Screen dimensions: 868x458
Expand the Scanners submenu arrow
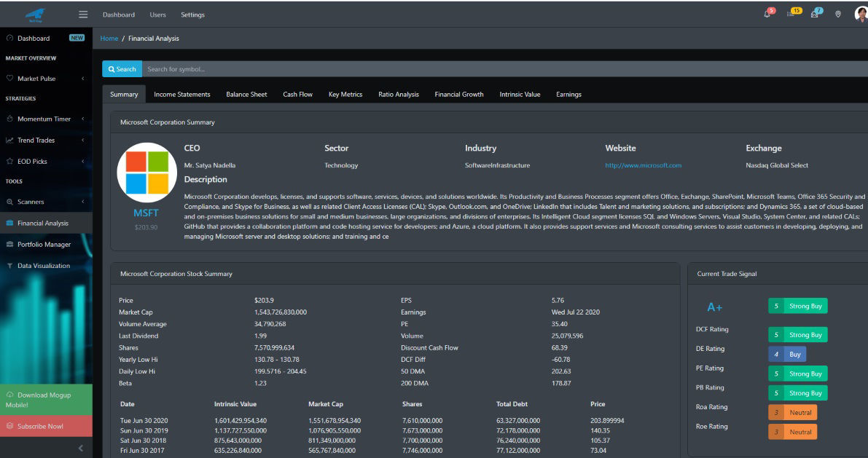[83, 202]
